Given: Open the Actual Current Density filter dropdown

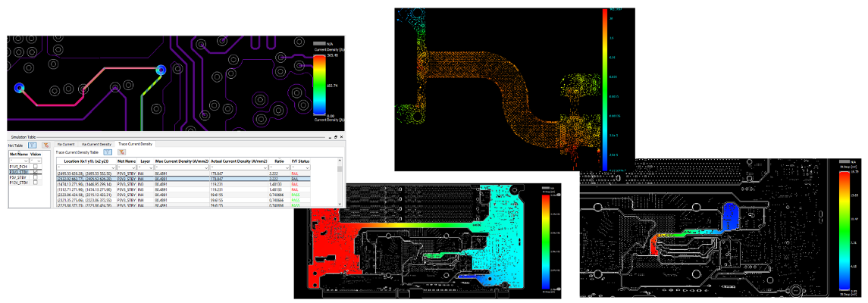Looking at the screenshot, I should (x=265, y=167).
